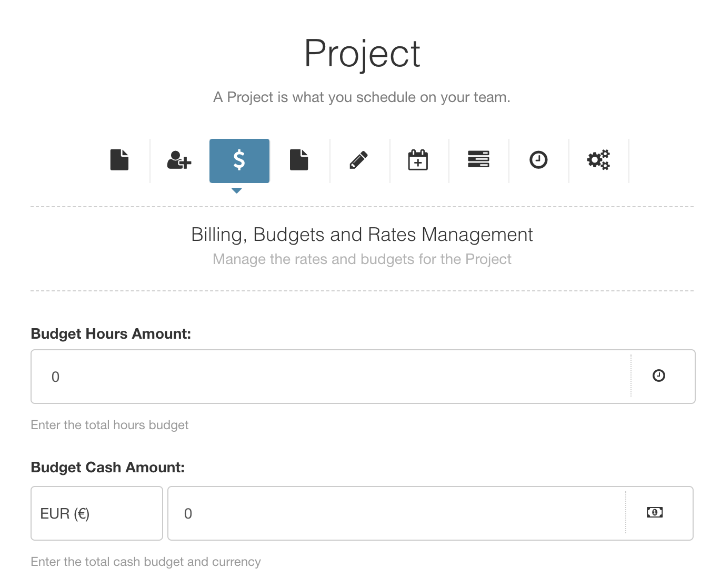Select the add member toolbar tab
Screen dimensions: 721x588
pyautogui.click(x=179, y=160)
